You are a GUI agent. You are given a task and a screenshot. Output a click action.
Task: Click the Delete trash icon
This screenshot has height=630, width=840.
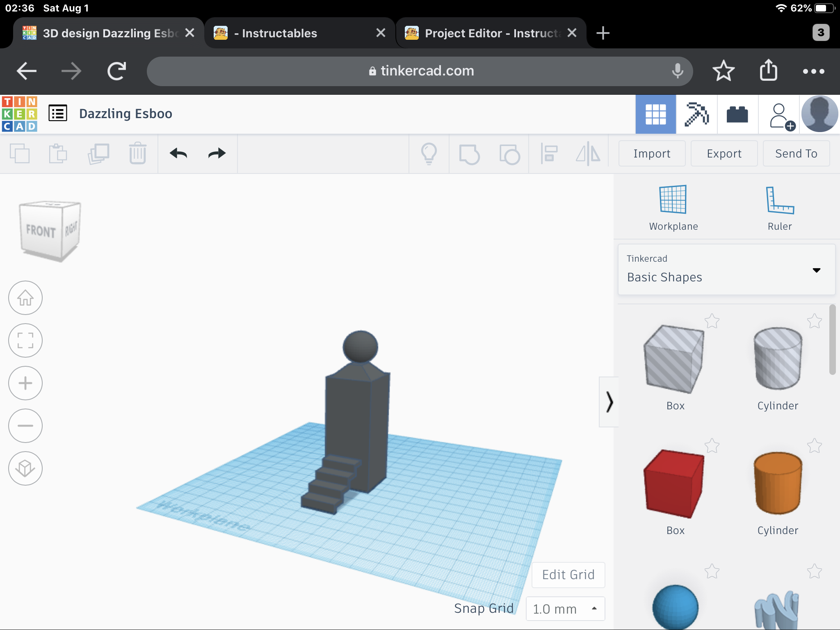tap(138, 153)
